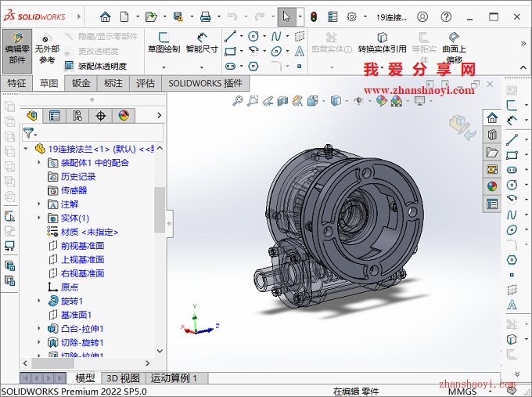Select Smart Dimension (智能尺寸)

pos(202,42)
